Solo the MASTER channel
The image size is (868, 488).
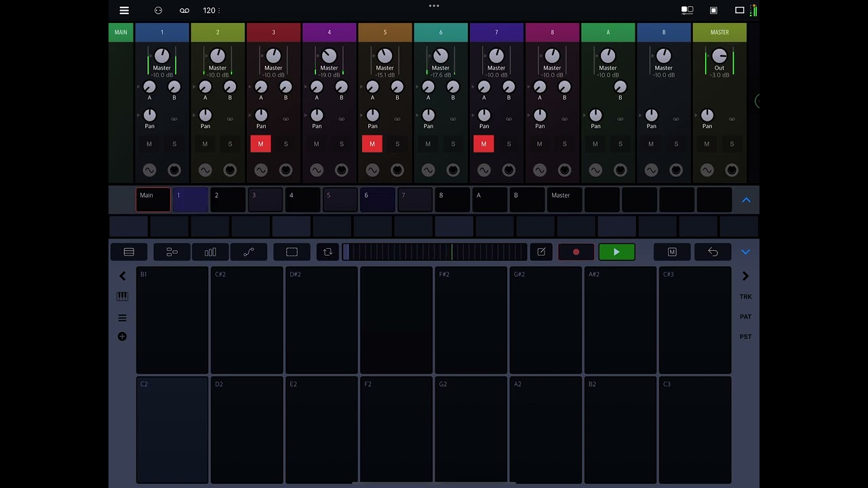coord(732,144)
